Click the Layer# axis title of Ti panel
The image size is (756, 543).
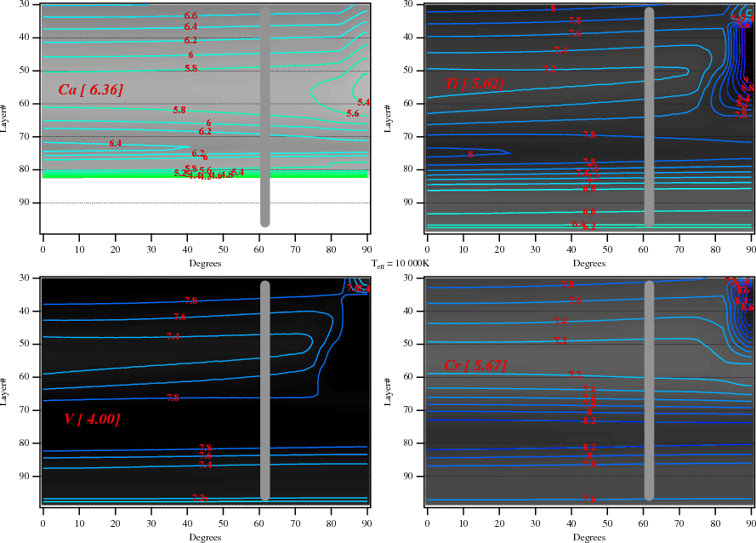click(x=390, y=117)
